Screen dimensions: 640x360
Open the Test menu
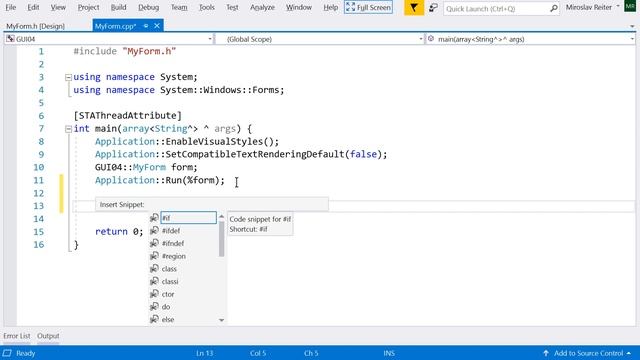232,7
